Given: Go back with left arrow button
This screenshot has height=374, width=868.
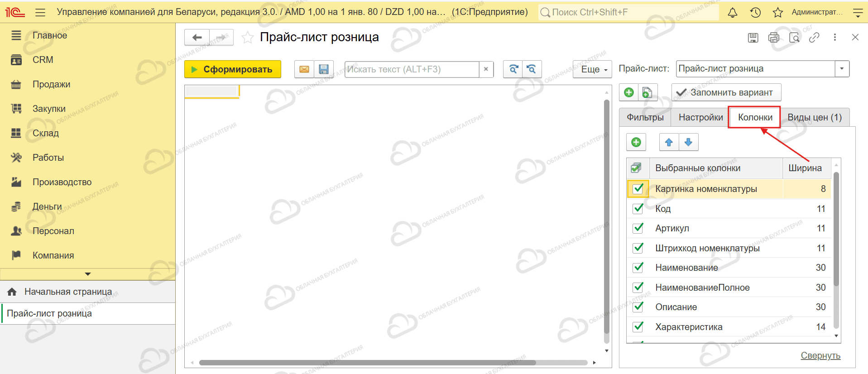Looking at the screenshot, I should pyautogui.click(x=197, y=37).
